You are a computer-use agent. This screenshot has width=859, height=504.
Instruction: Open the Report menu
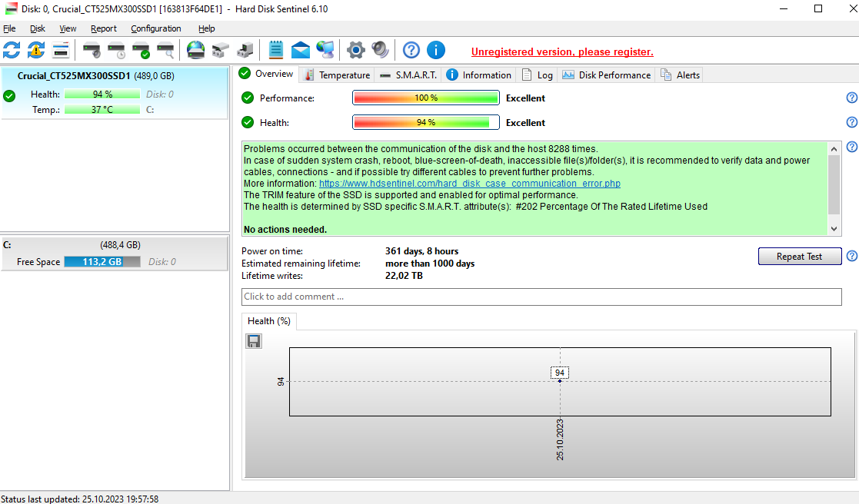(104, 28)
